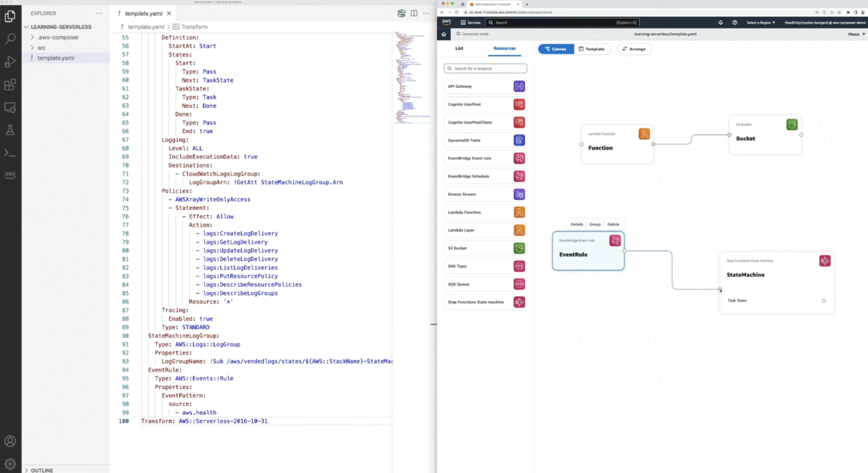Image resolution: width=868 pixels, height=473 pixels.
Task: Select the Function card on the canvas
Action: (617, 144)
